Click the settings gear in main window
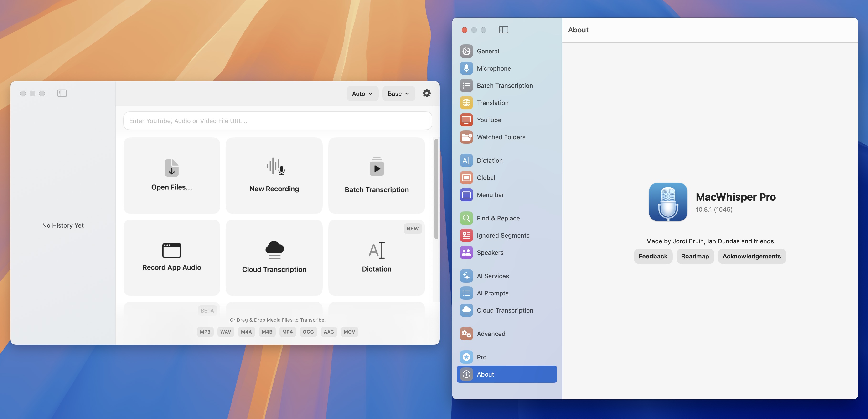Viewport: 868px width, 419px height. [427, 93]
